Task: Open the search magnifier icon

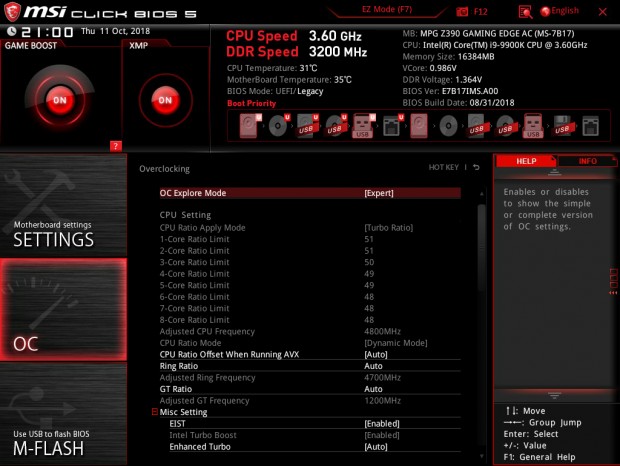Action: coord(525,12)
